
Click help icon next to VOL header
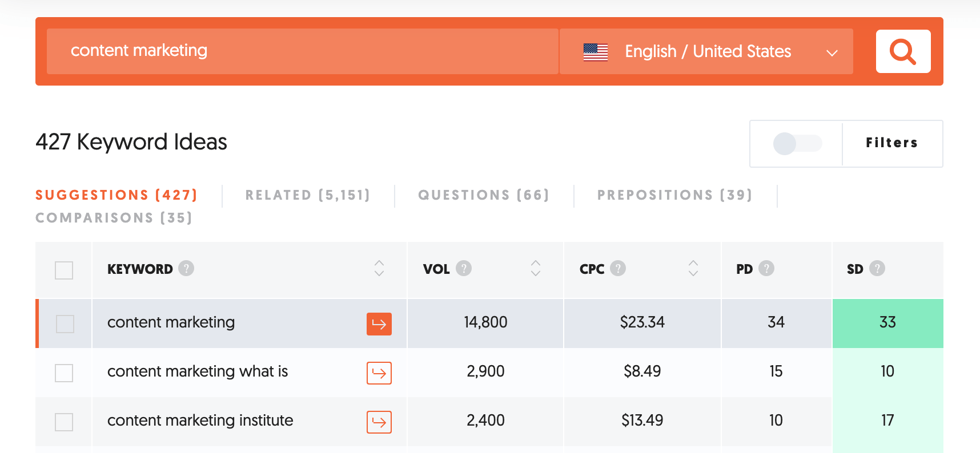464,268
